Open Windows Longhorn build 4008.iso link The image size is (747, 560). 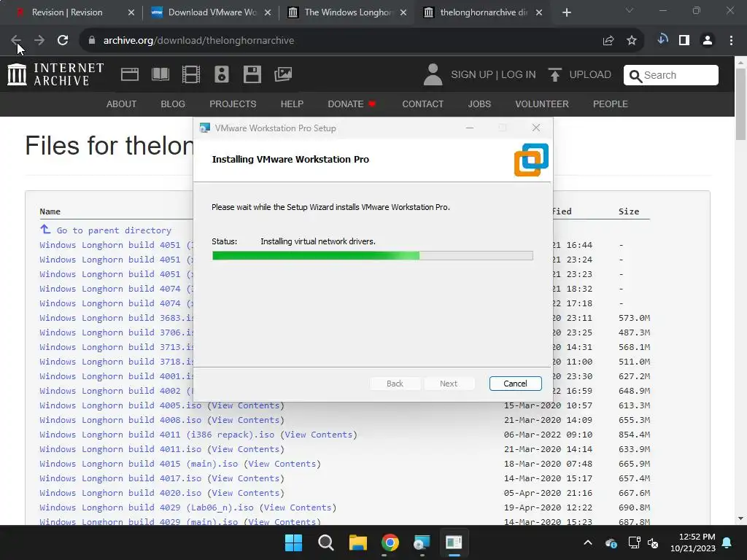click(x=120, y=420)
